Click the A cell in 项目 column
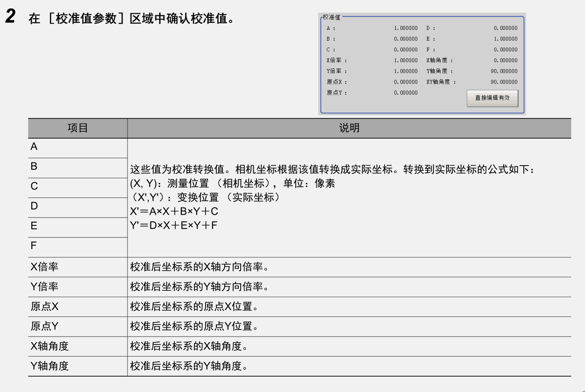The width and height of the screenshot is (585, 392). coord(78,147)
